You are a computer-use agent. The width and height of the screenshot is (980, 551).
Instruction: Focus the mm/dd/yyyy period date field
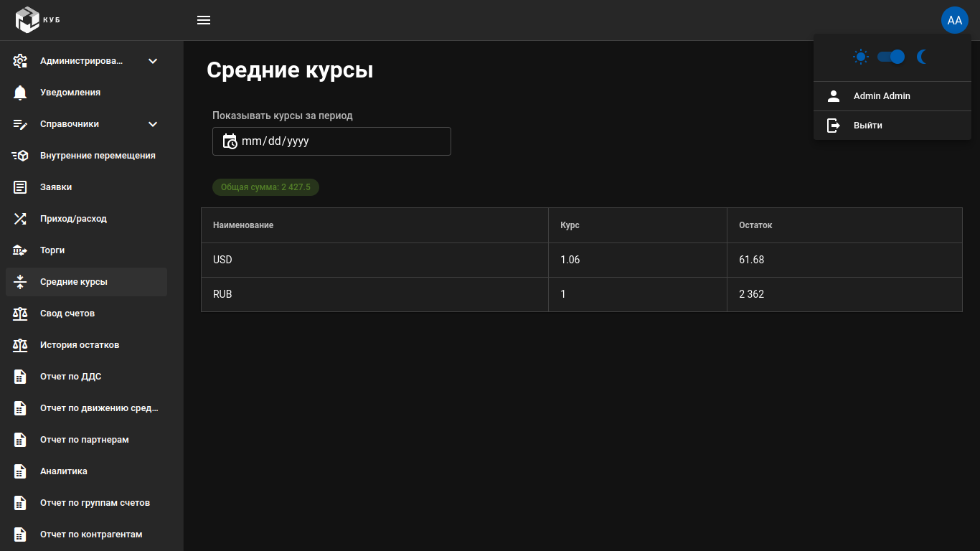click(x=331, y=141)
